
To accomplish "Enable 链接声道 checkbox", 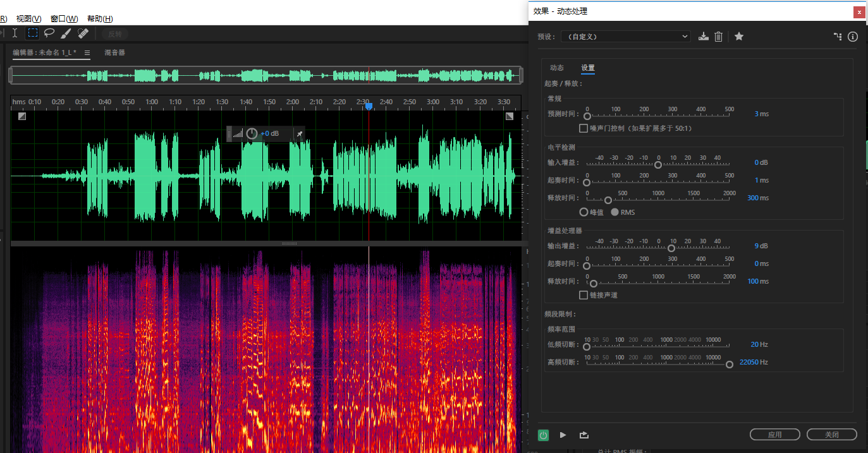I will click(584, 295).
